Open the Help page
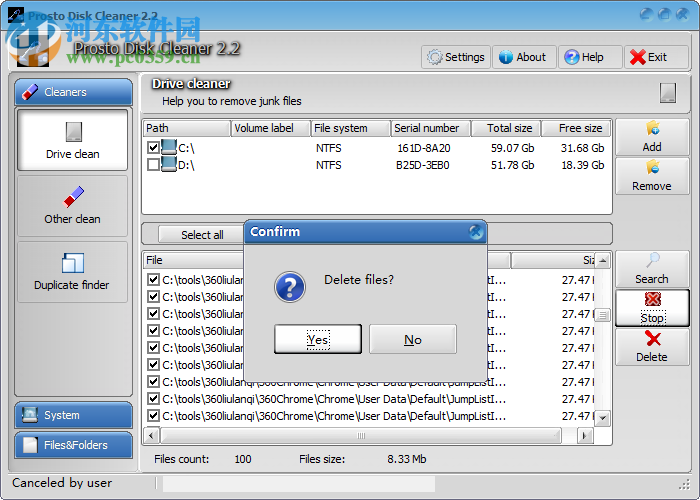The width and height of the screenshot is (700, 500). (590, 57)
